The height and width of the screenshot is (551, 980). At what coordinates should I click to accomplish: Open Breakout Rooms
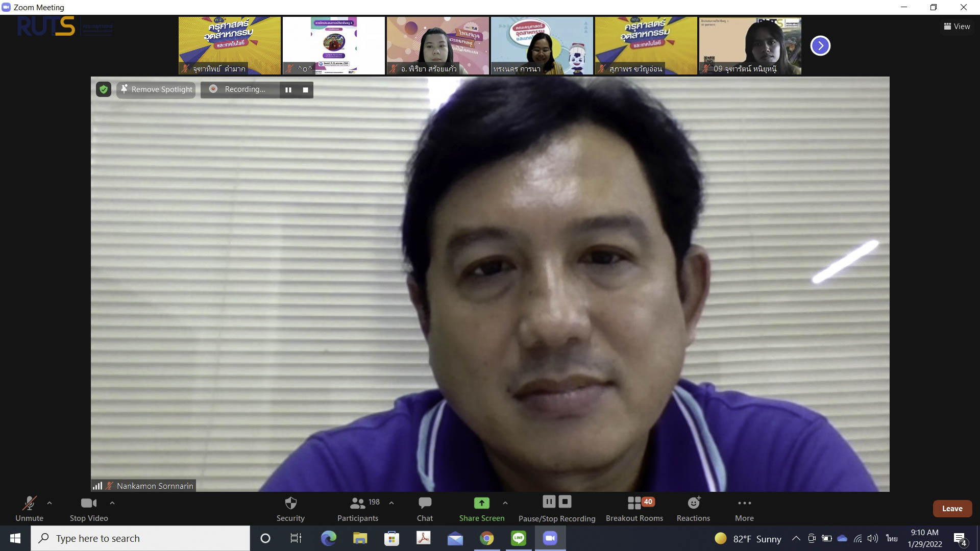tap(634, 509)
